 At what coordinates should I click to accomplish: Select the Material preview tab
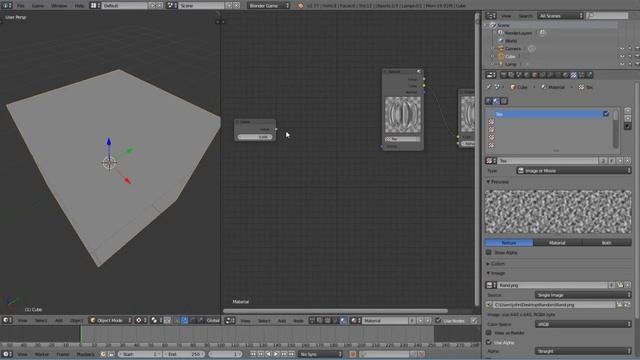[x=557, y=243]
